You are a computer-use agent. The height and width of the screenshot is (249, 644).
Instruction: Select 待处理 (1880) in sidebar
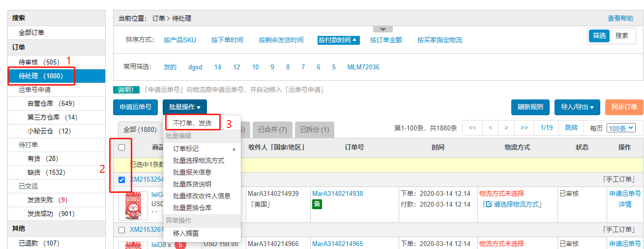[x=57, y=76]
